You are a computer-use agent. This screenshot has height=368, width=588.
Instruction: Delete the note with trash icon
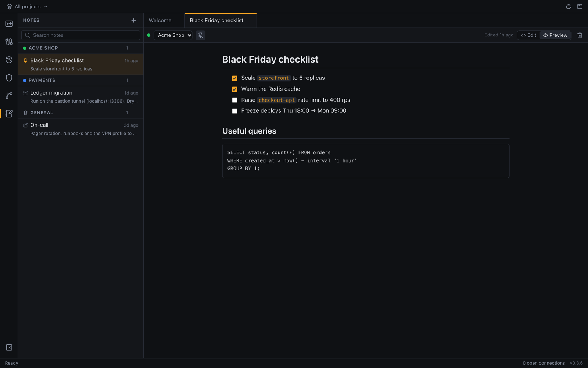(x=580, y=35)
